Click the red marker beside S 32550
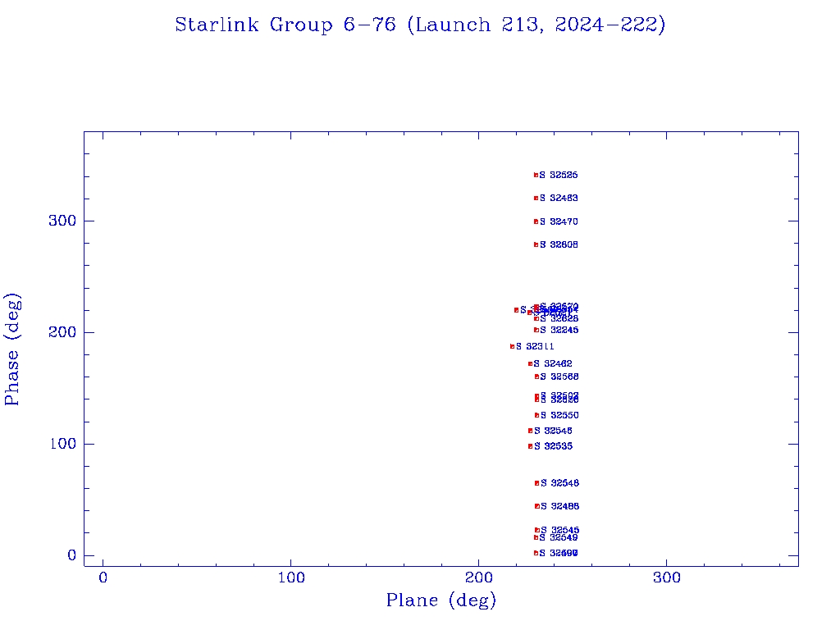 [536, 416]
